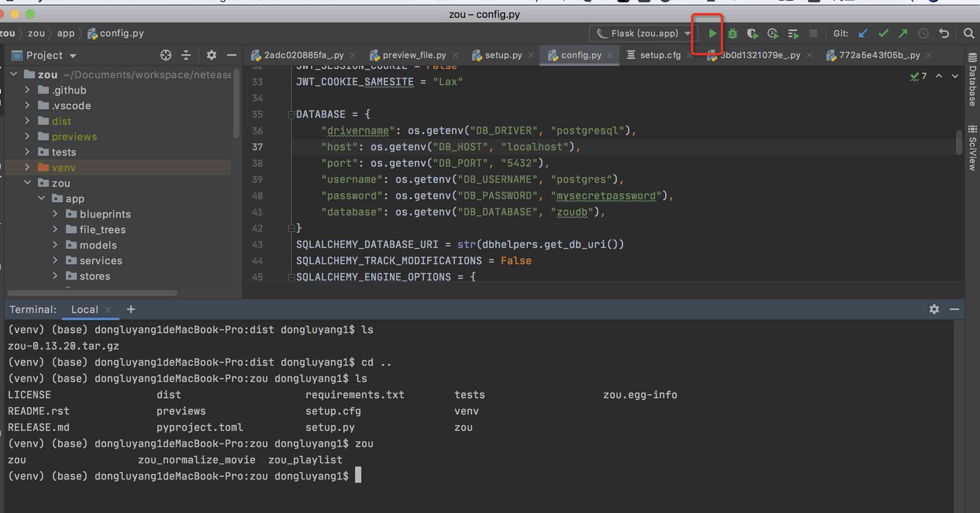Run with coverage icon

[x=752, y=34]
